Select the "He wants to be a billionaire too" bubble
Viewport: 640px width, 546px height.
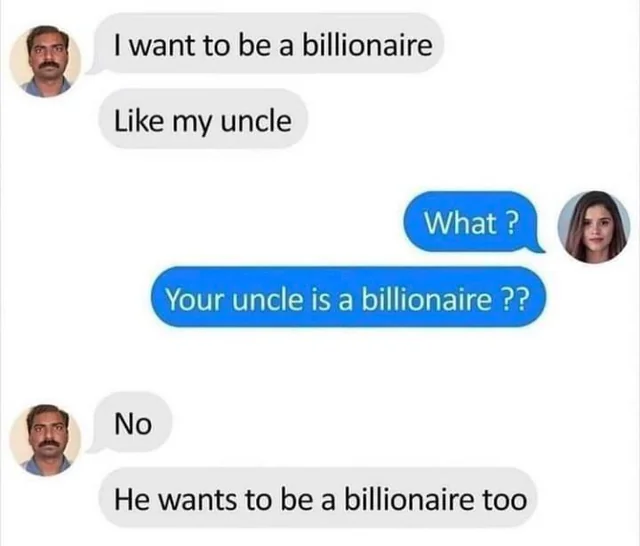(x=317, y=498)
